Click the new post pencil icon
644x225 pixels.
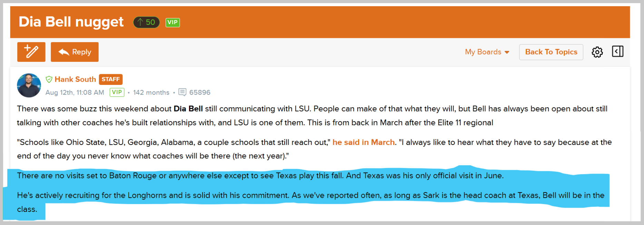[x=31, y=52]
